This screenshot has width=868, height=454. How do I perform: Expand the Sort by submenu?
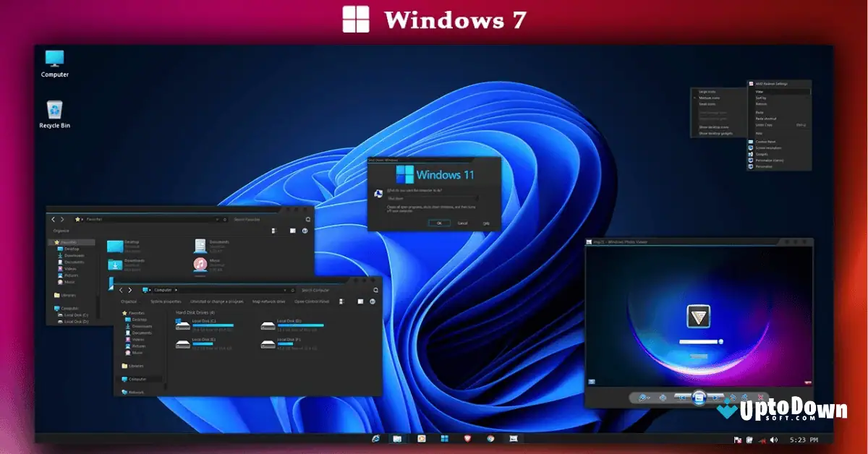[760, 98]
